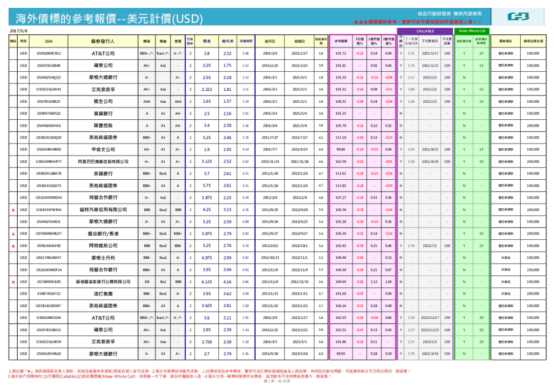Click the red star beside the BBB Baa2 bond row
The width and height of the screenshot is (555, 392).
pyautogui.click(x=14, y=210)
